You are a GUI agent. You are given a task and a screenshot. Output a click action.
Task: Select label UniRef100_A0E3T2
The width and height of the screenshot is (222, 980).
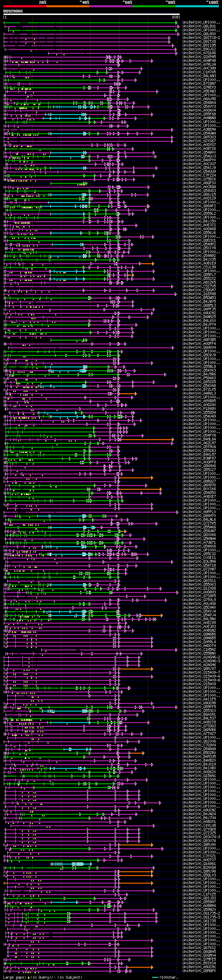tap(199, 225)
